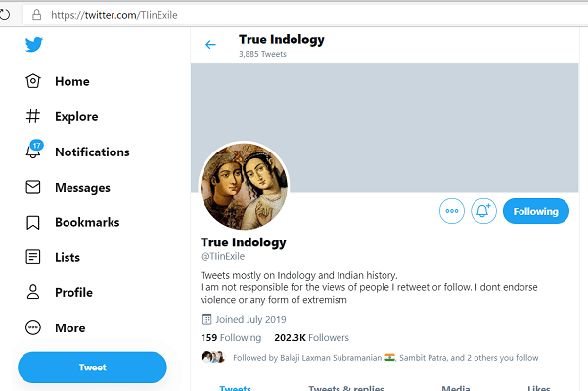Viewport: 588px width, 391px height.
Task: Open the True Indology profile picture
Action: pos(244,186)
